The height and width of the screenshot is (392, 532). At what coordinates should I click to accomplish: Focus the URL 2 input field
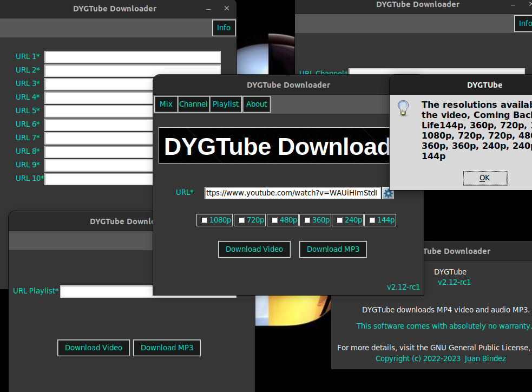coord(133,70)
